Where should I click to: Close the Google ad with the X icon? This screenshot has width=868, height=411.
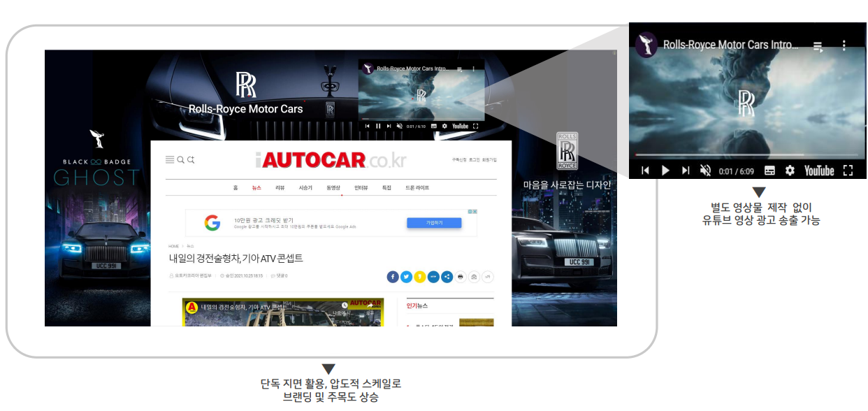(x=475, y=212)
